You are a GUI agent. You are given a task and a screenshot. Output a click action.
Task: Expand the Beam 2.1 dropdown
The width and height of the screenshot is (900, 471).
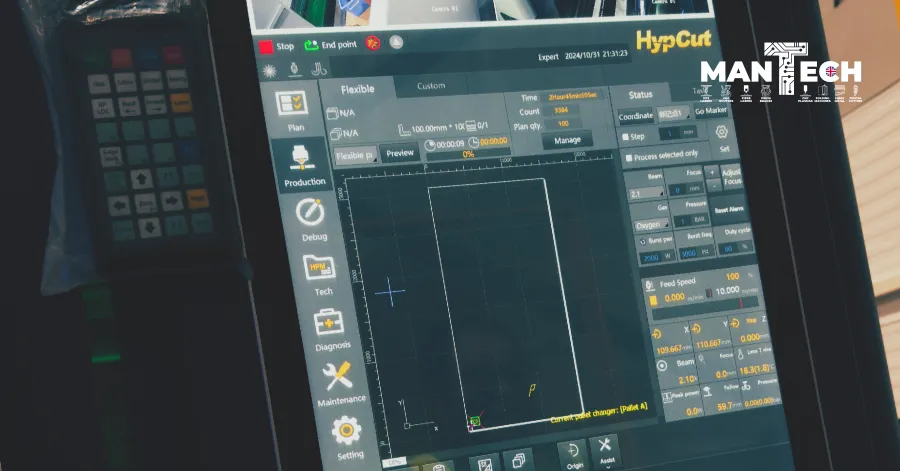(x=647, y=194)
